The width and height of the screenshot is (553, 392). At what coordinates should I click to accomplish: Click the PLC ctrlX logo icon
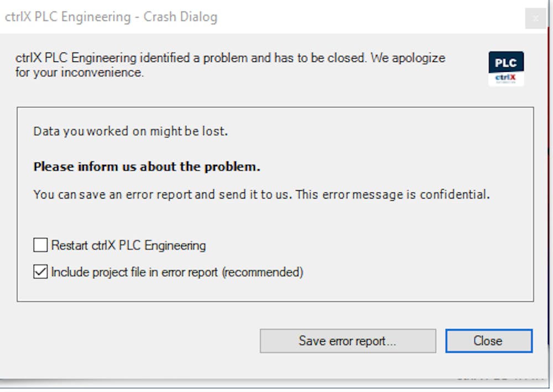(x=507, y=67)
